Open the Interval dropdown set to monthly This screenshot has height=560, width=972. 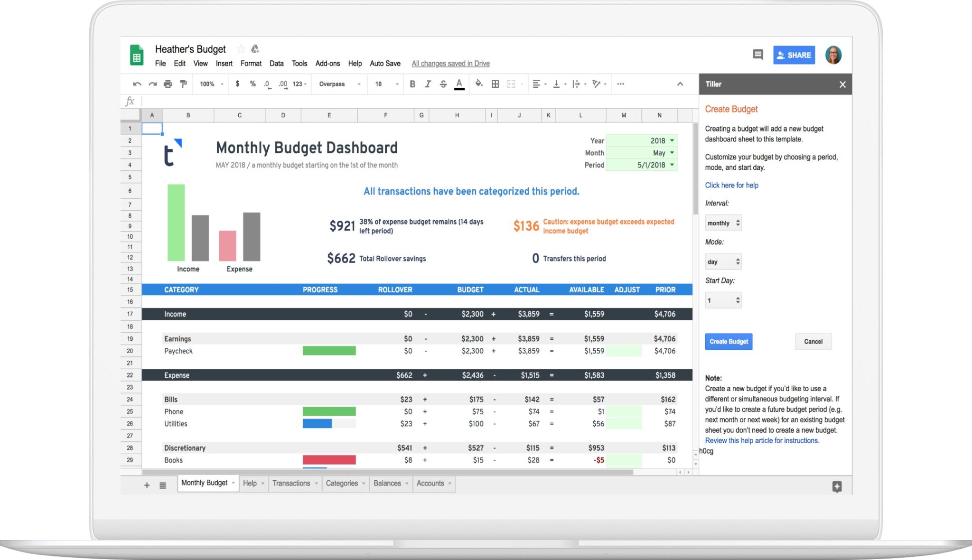point(723,223)
